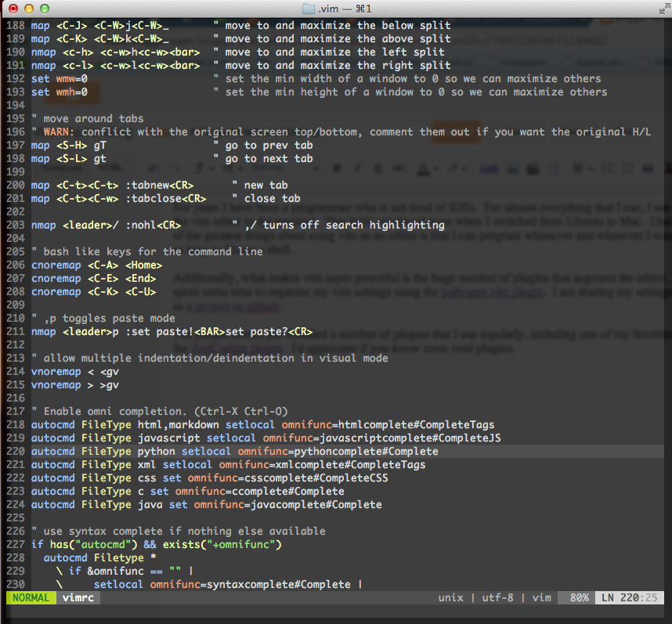Click '<S-H> gT' mapping text
Viewport: 672px width, 624px height.
[81, 145]
